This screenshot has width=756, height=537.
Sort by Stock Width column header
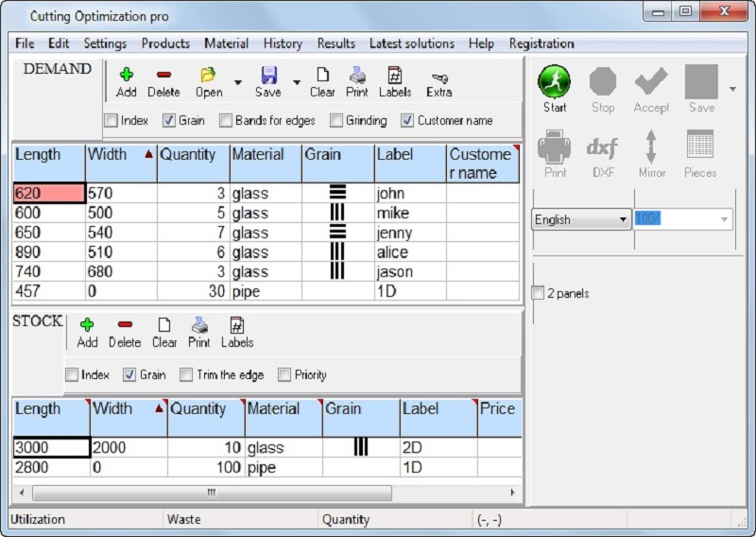(x=129, y=418)
